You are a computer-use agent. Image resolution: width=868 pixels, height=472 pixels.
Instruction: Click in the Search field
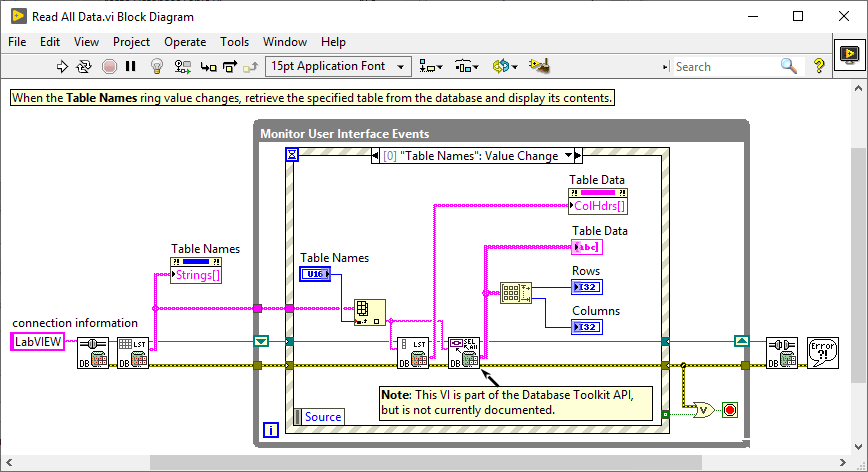pos(724,66)
